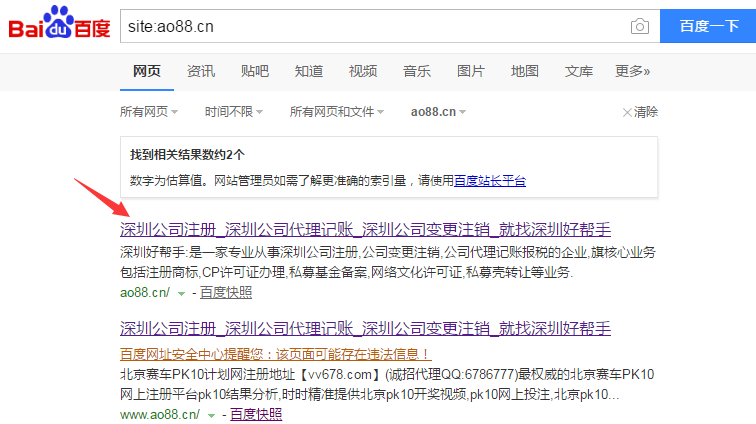Click the 百度一下 search button

coord(708,26)
